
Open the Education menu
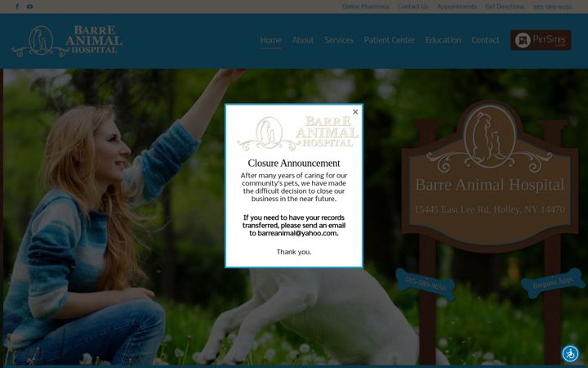[443, 40]
